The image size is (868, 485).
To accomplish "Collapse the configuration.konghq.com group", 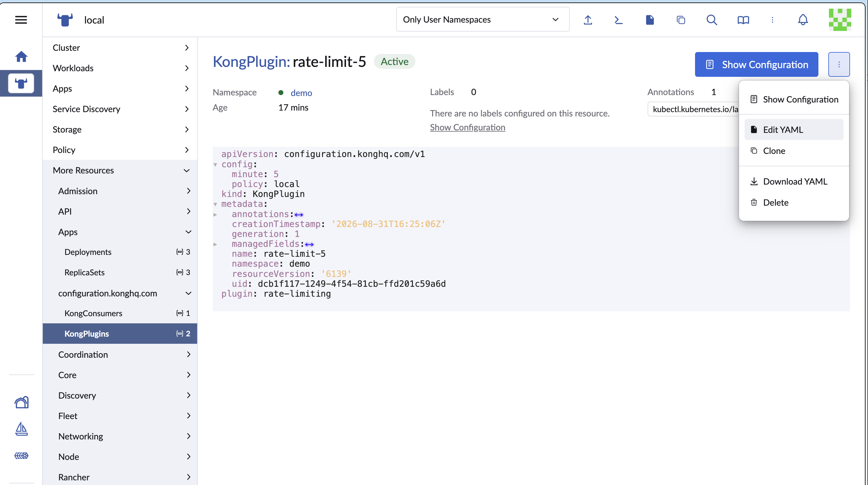I will 120,293.
